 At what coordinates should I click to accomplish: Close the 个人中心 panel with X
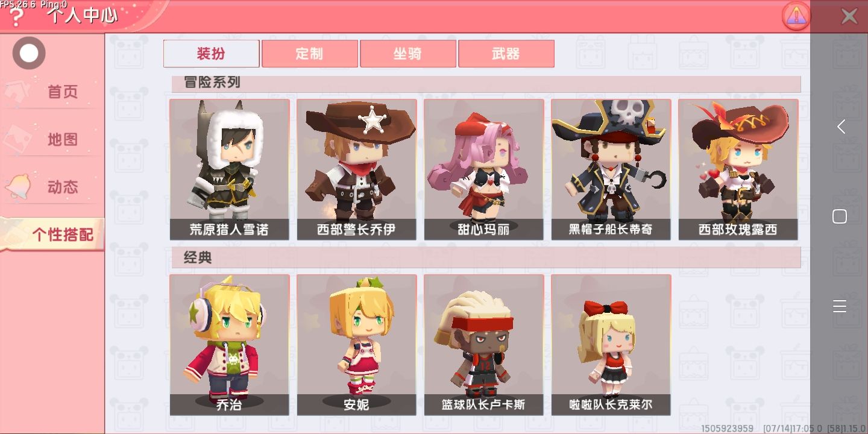click(849, 16)
